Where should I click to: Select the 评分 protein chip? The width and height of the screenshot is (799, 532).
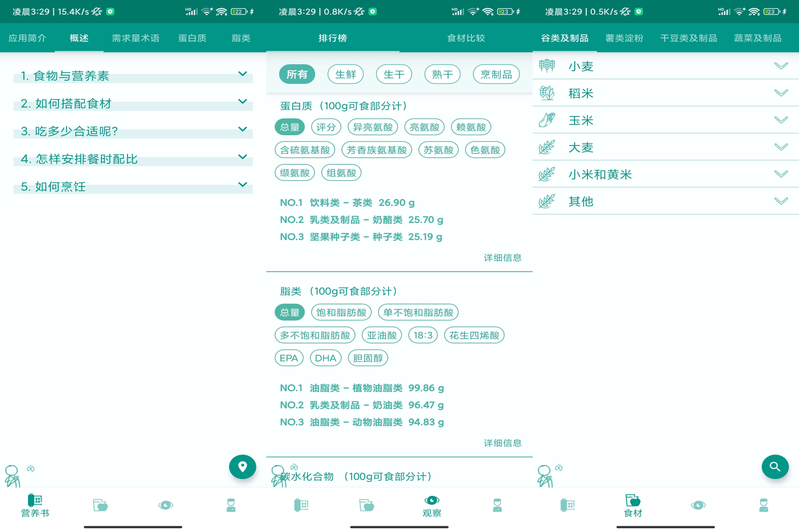(326, 127)
